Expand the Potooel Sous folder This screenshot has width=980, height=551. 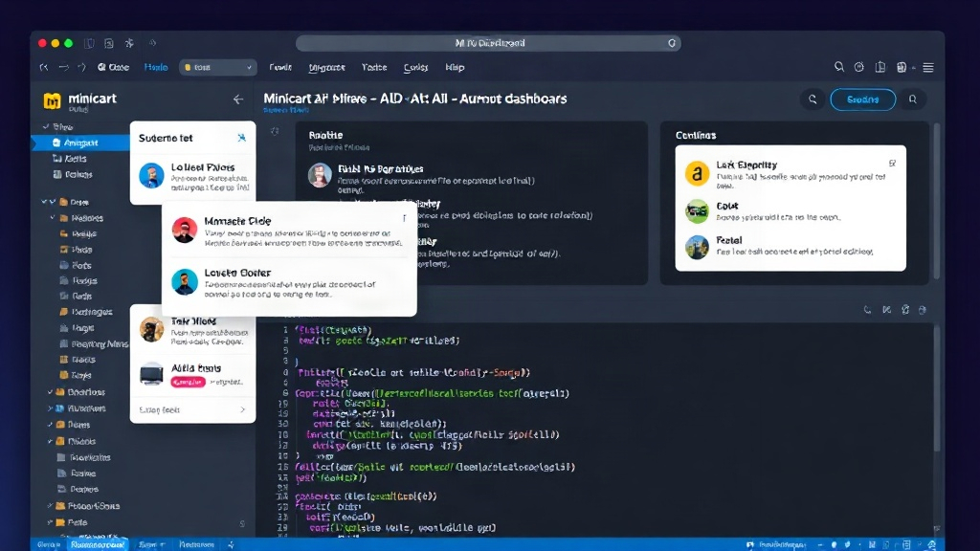click(50, 506)
